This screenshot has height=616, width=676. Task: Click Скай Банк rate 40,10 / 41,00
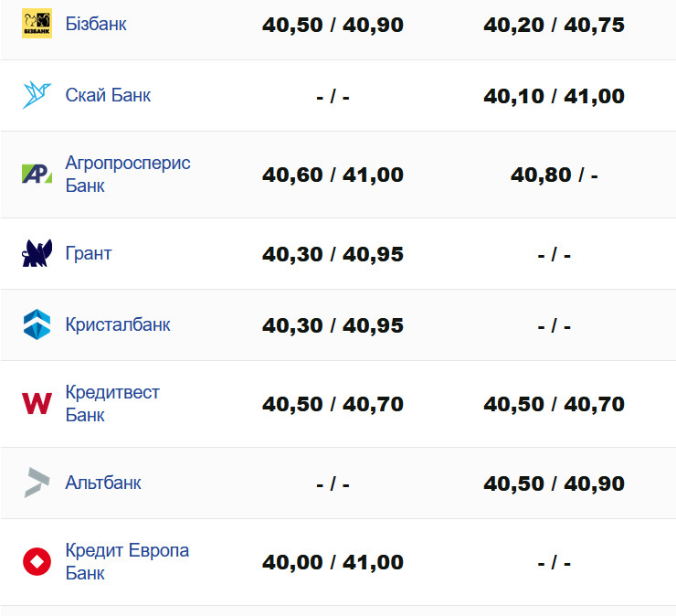pos(554,96)
